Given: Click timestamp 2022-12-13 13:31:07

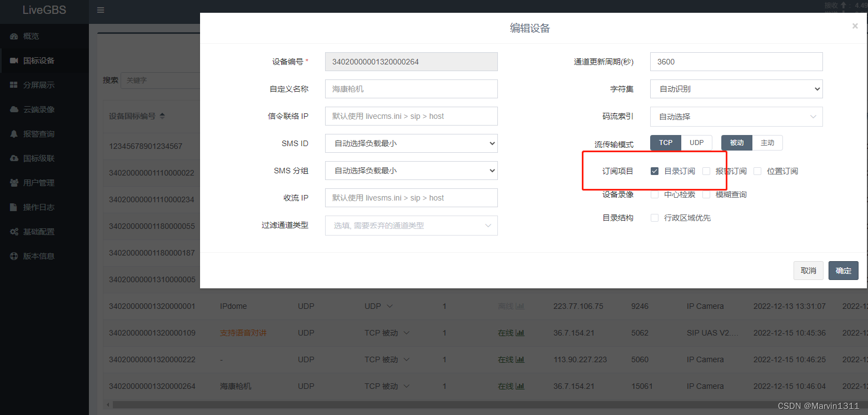Looking at the screenshot, I should coord(790,306).
